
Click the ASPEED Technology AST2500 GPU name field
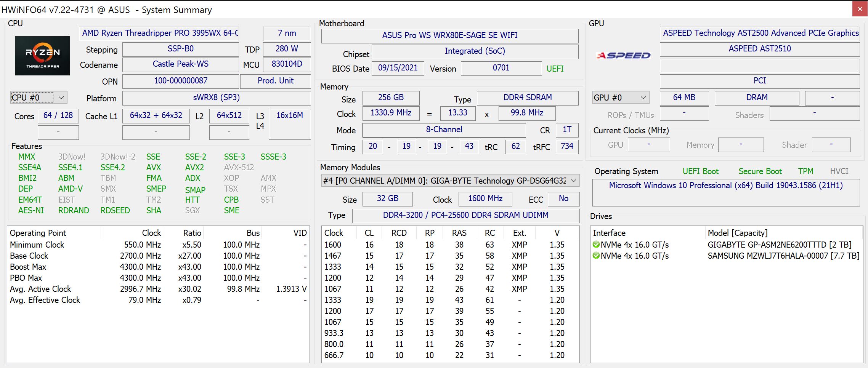(760, 33)
